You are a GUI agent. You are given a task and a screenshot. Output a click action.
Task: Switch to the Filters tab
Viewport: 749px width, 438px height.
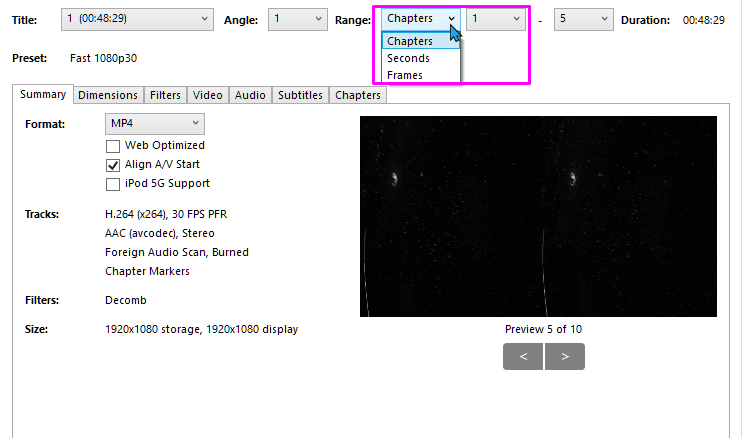[x=165, y=95]
